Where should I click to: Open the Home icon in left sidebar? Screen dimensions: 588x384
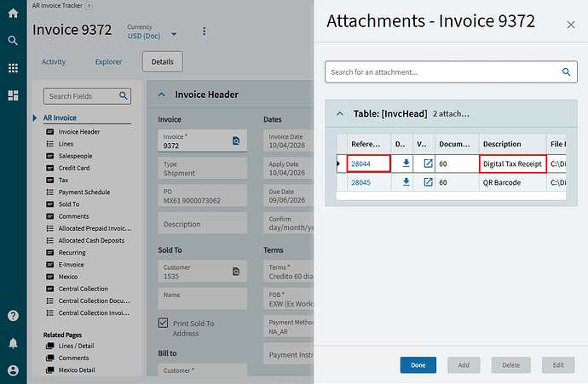(x=13, y=13)
